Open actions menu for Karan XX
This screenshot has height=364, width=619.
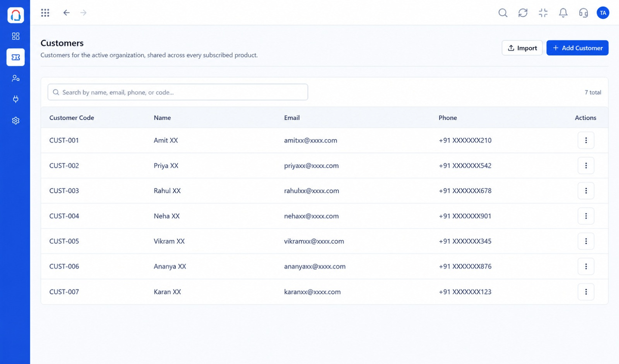point(586,292)
